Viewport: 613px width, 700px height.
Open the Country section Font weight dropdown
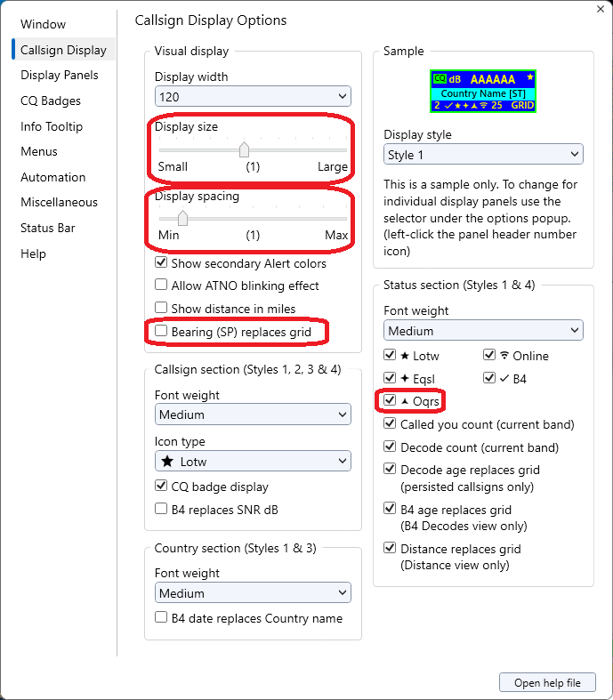253,593
